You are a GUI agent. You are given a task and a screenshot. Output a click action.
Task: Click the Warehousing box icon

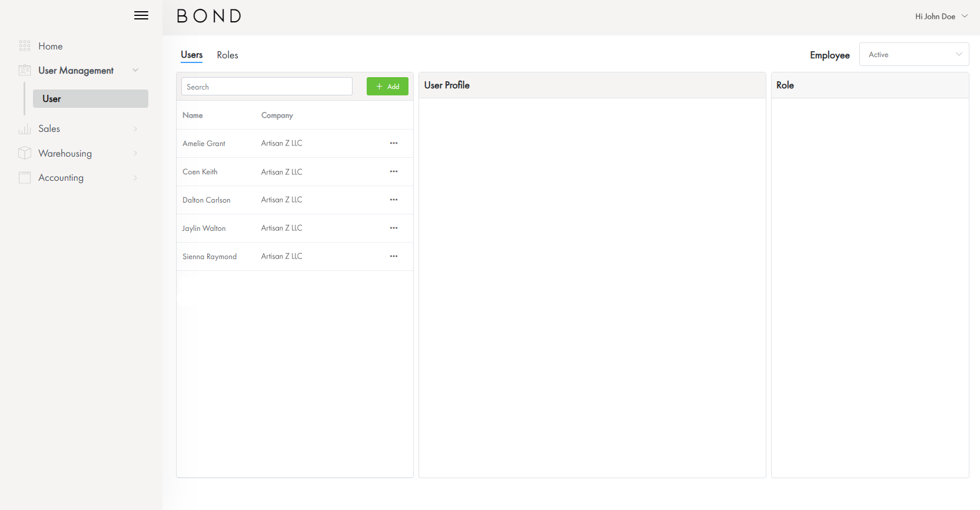click(x=25, y=153)
